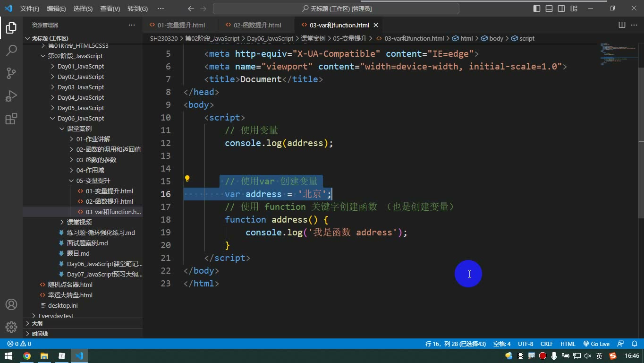644x363 pixels.
Task: Open the 文件(F) menu
Action: coord(30,9)
